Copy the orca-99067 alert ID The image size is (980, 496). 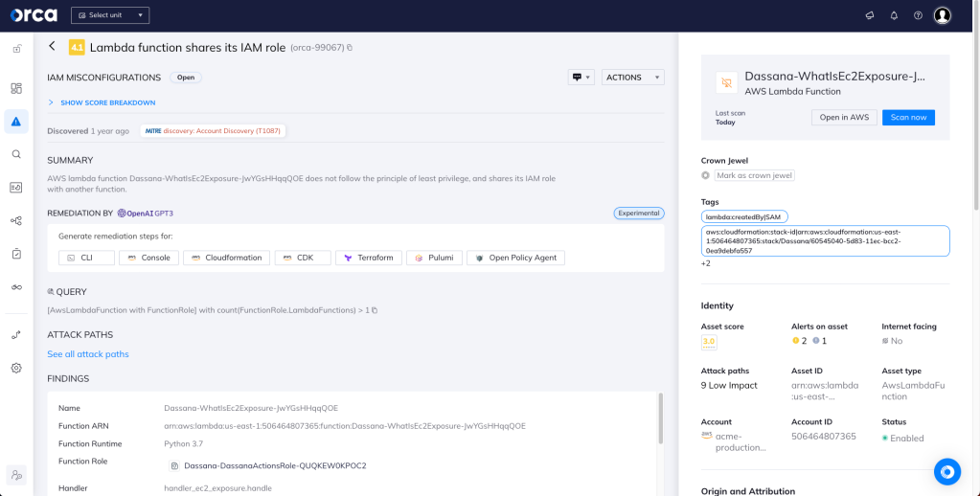click(350, 48)
